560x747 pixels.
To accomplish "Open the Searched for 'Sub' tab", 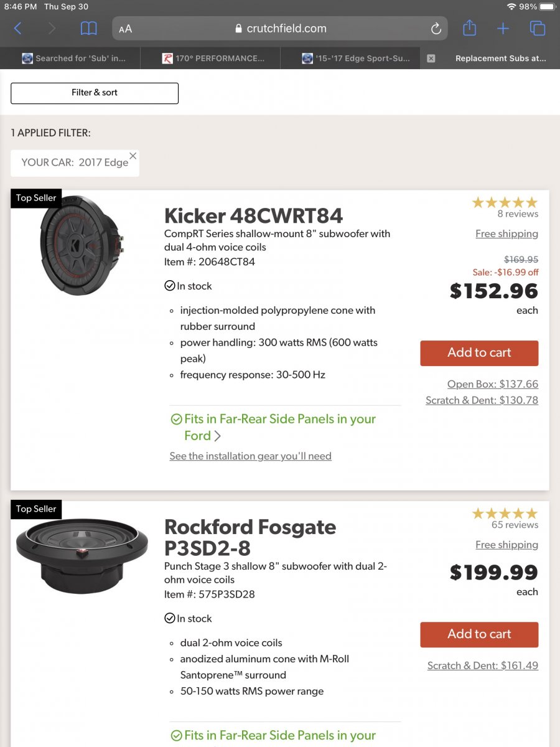I will click(x=73, y=59).
